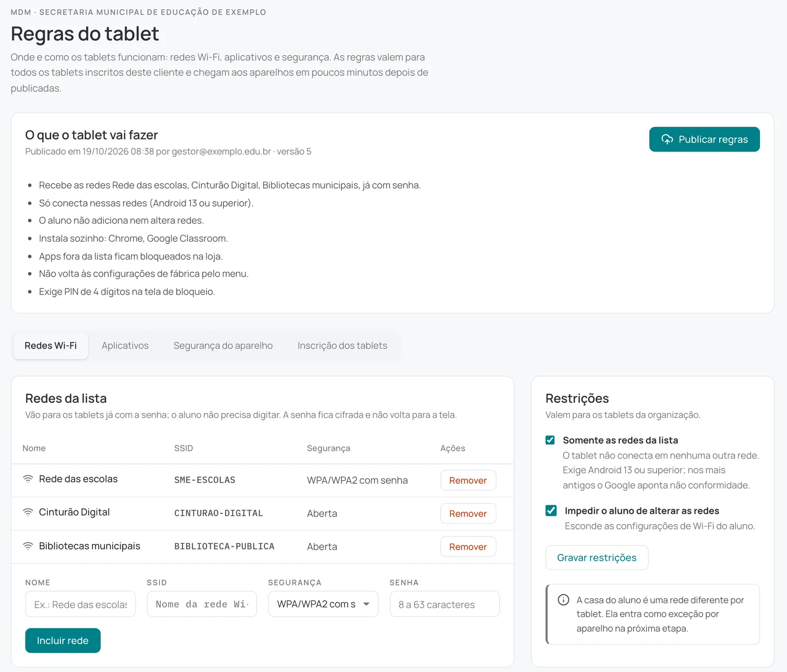Click the Publicar regras button
787x672 pixels.
(704, 140)
